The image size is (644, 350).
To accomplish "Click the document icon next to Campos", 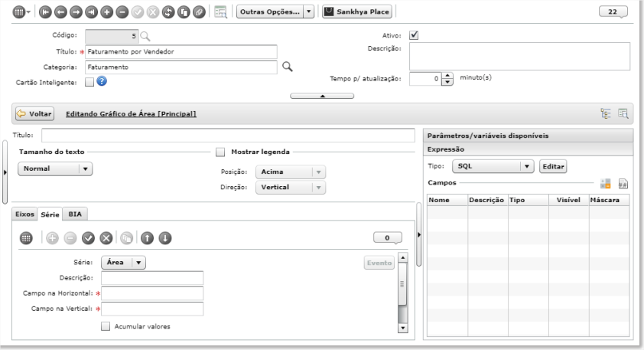I will tap(623, 184).
